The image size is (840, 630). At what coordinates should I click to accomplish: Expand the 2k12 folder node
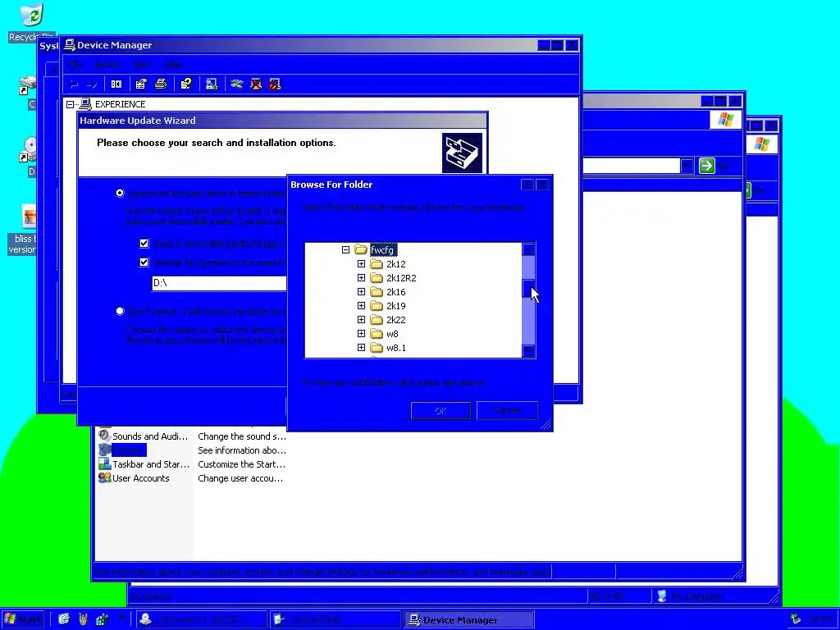361,264
